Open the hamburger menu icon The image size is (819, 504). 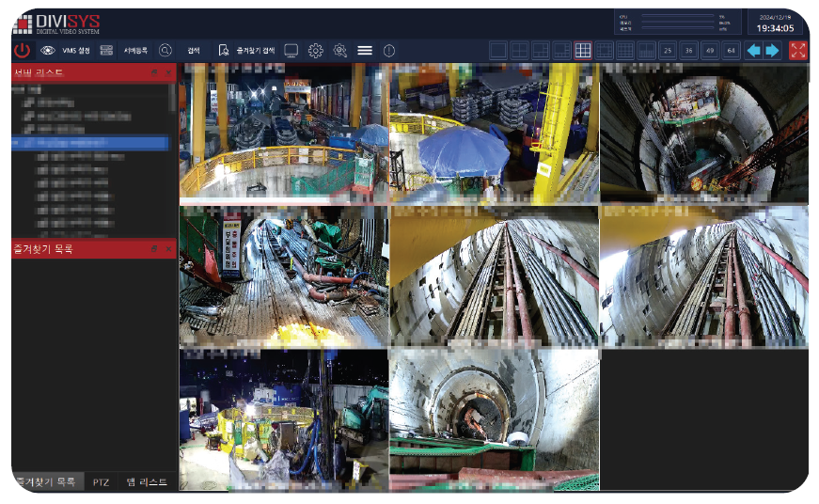pyautogui.click(x=365, y=51)
